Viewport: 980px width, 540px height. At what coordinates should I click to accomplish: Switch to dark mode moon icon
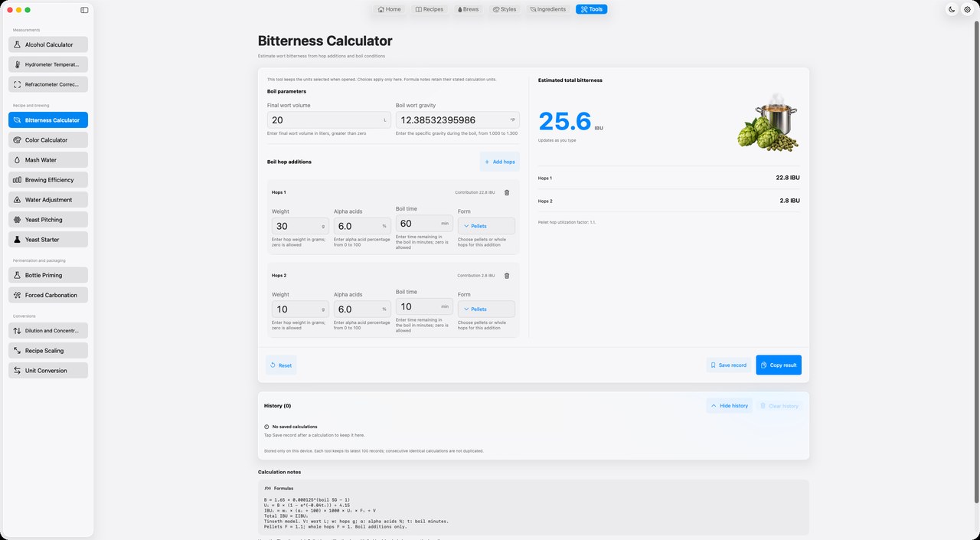pyautogui.click(x=952, y=9)
